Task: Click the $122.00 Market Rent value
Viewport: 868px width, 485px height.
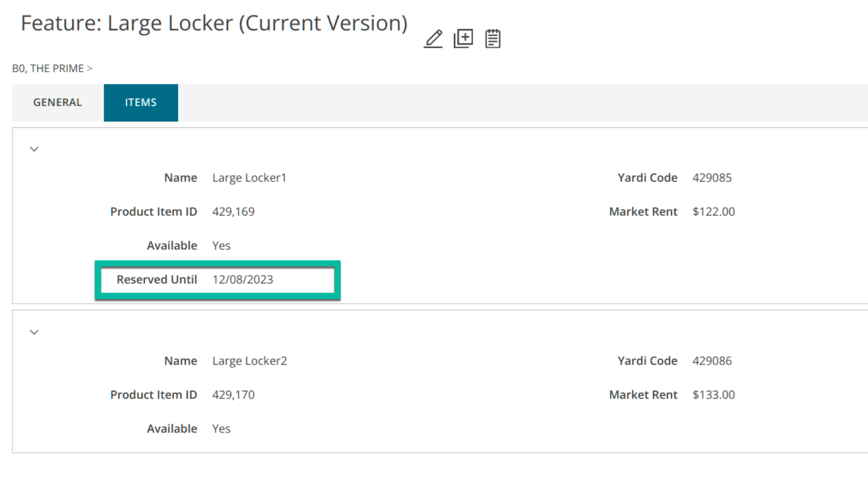Action: coord(713,212)
